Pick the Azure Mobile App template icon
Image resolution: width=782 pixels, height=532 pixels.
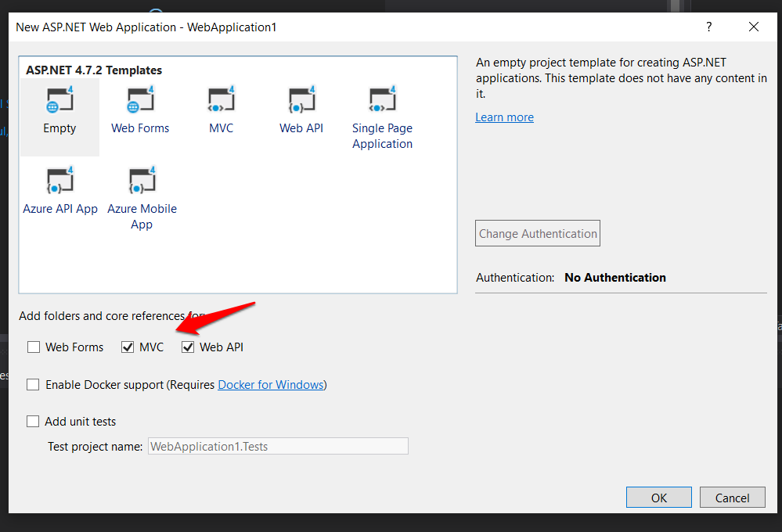142,182
